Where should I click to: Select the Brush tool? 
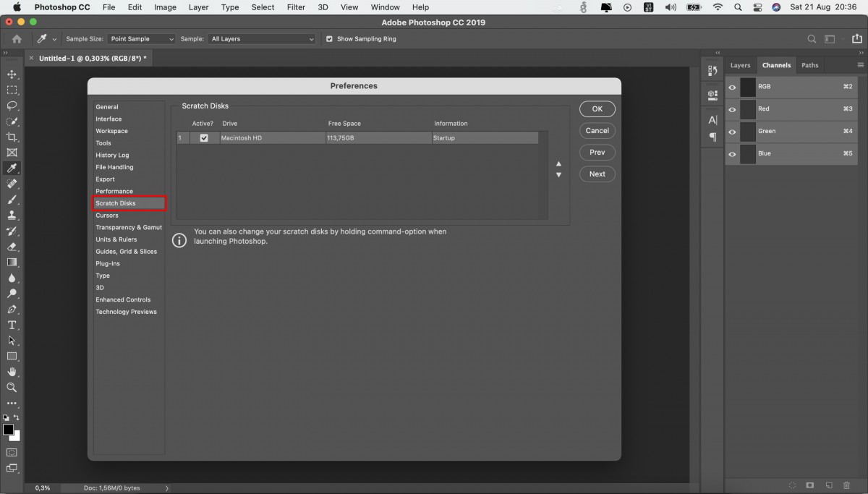[12, 200]
